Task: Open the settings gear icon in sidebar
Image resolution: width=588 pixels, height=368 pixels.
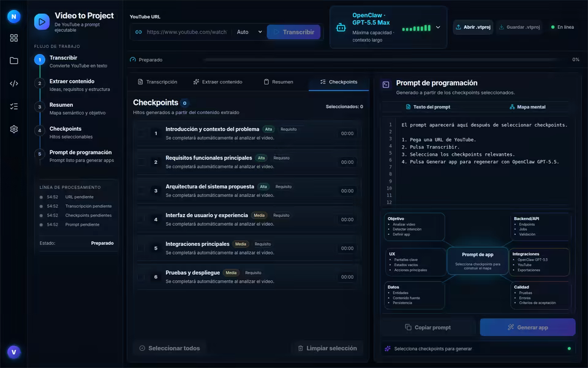Action: tap(14, 129)
